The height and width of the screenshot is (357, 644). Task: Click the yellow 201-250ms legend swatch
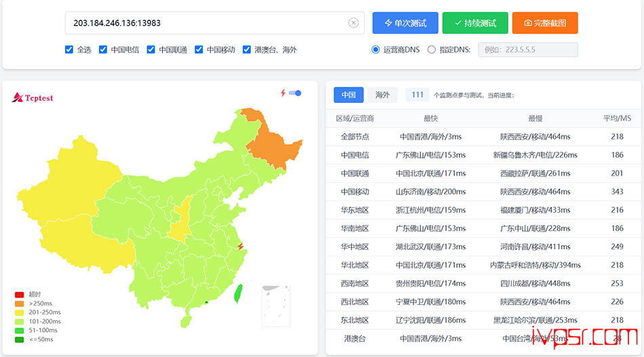click(19, 313)
